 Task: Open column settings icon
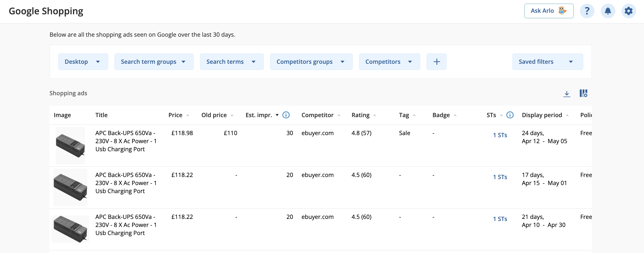[x=584, y=93]
